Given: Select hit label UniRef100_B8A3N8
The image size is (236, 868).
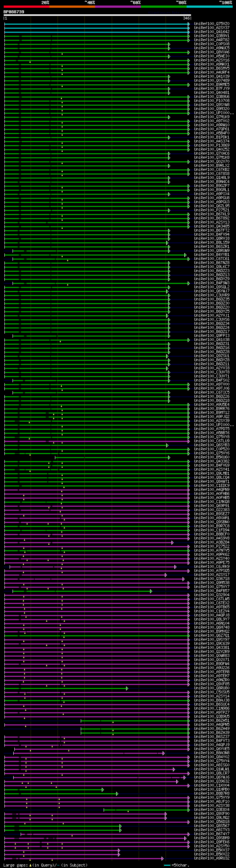Looking at the screenshot, I should pyautogui.click(x=212, y=753).
